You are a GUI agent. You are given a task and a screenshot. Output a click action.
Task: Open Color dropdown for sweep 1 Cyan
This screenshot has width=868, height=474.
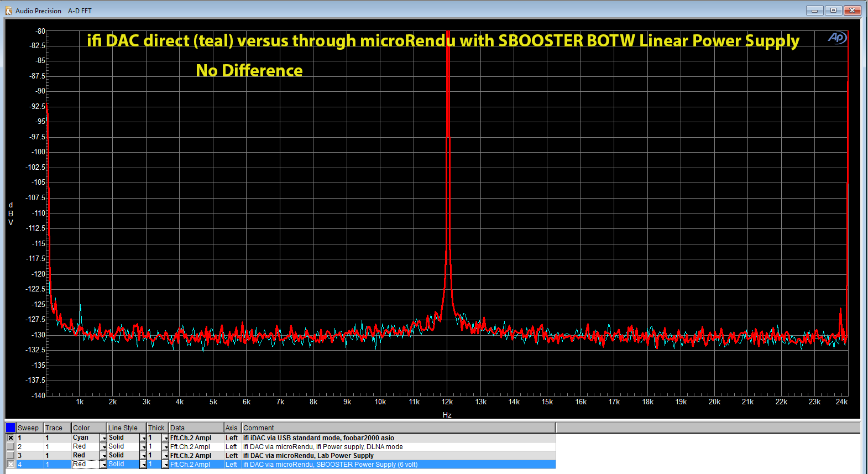[103, 438]
